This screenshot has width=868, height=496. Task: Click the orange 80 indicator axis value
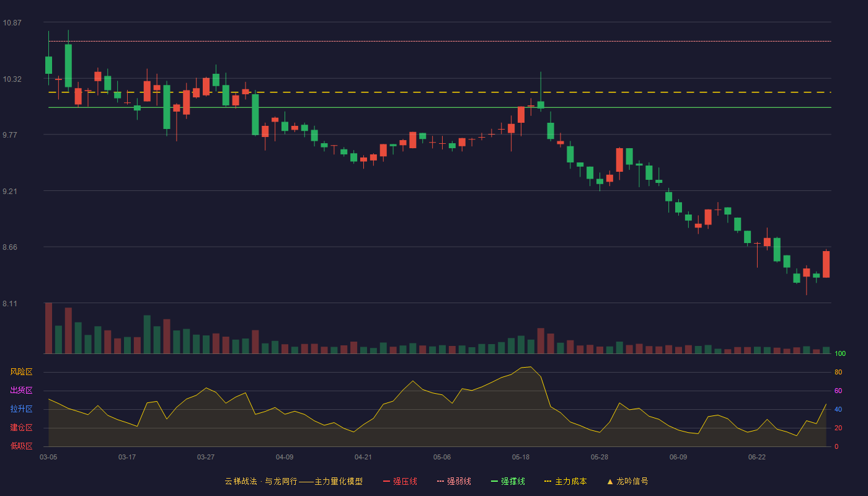pyautogui.click(x=838, y=373)
